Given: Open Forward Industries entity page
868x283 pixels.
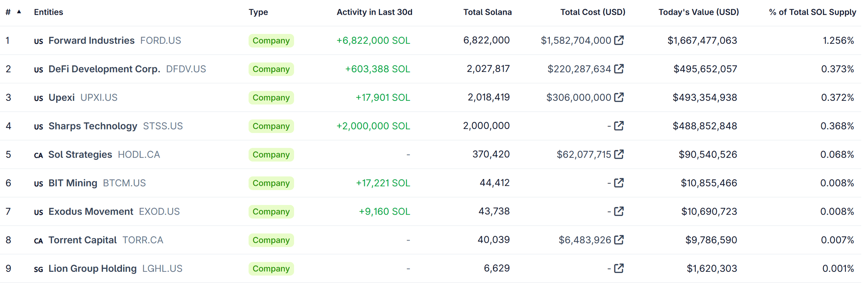Looking at the screenshot, I should (92, 40).
